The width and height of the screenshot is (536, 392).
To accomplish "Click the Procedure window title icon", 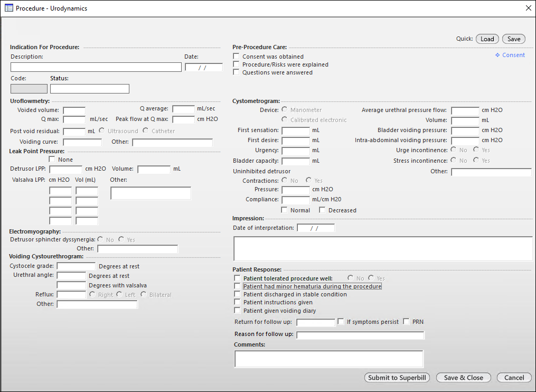I will click(x=9, y=8).
